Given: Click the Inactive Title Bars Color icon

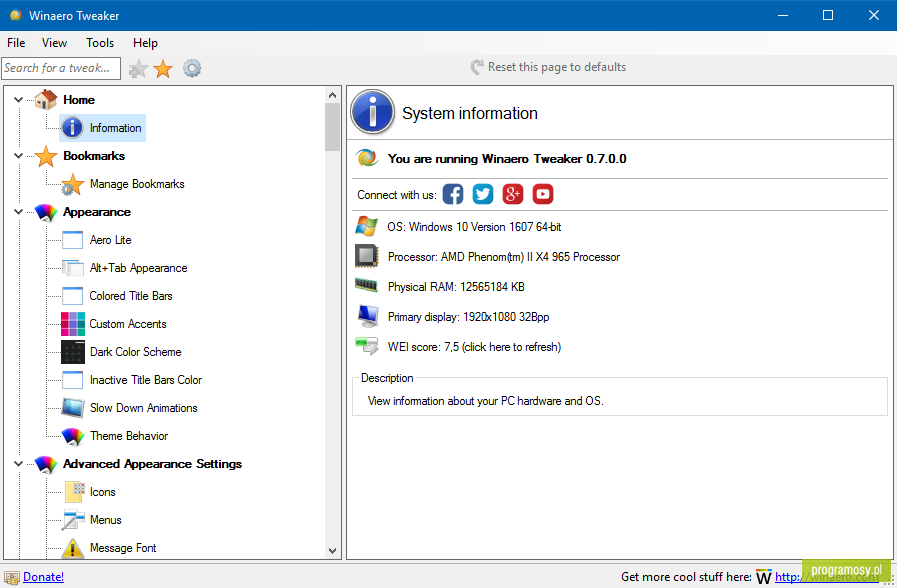Looking at the screenshot, I should click(73, 380).
